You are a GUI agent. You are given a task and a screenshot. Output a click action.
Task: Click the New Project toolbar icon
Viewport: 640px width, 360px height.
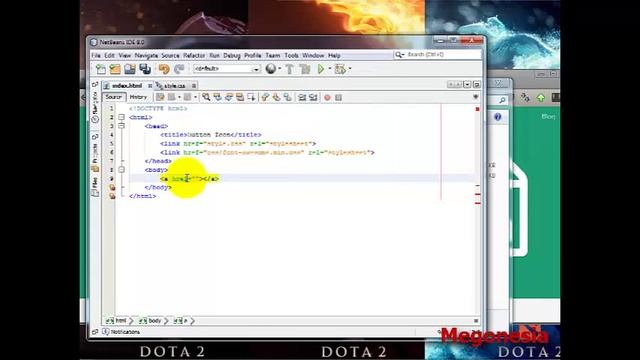(x=115, y=69)
